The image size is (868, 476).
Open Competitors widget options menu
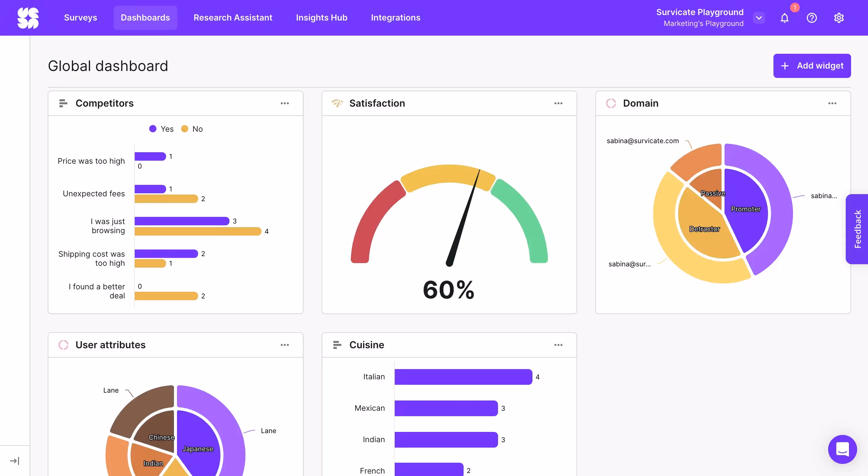[x=285, y=103]
